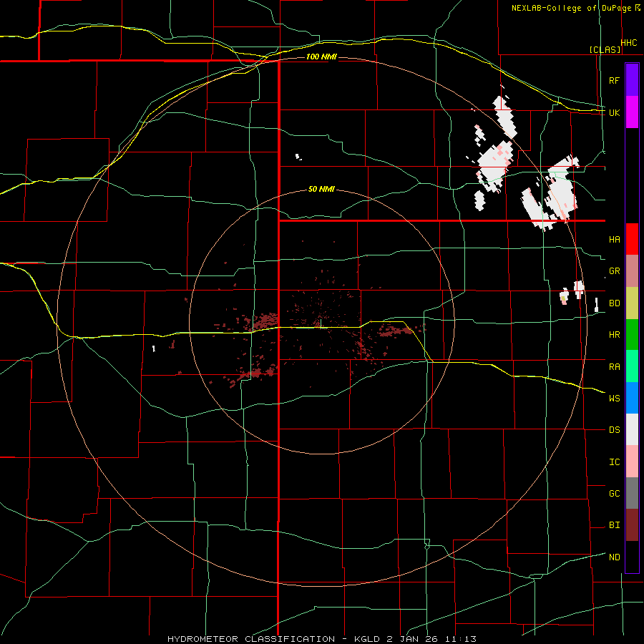644x644 pixels.
Task: Click the 2 JAN 26 date stamp
Action: coord(412,639)
